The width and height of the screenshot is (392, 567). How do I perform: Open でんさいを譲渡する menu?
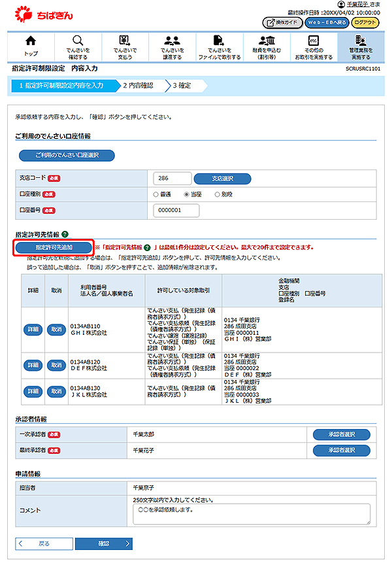pyautogui.click(x=172, y=46)
